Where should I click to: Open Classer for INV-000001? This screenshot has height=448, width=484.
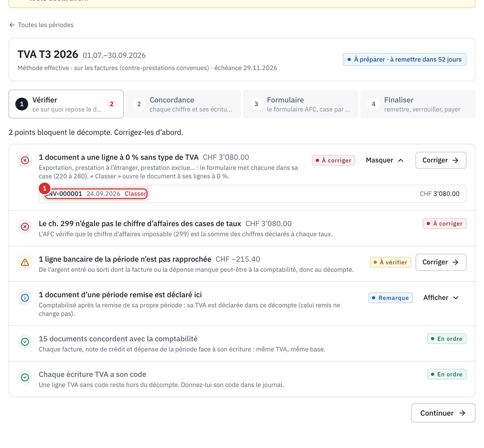pyautogui.click(x=136, y=194)
